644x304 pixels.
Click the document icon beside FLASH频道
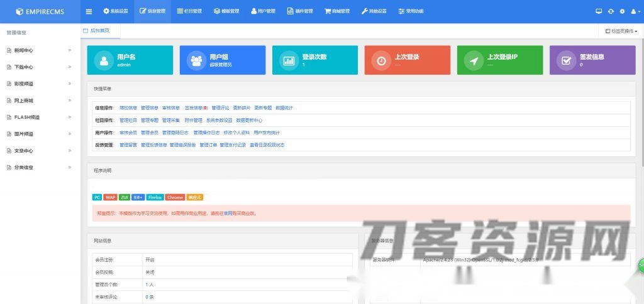point(9,117)
